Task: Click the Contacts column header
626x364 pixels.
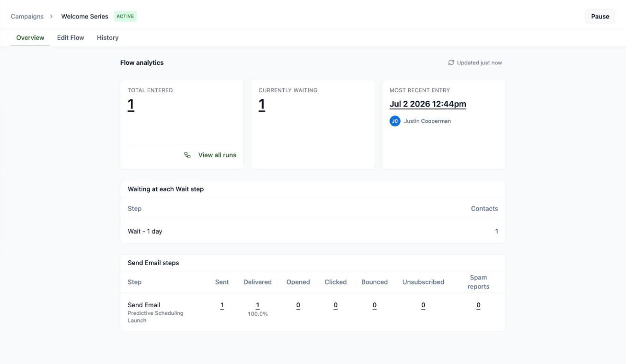Action: 484,208
